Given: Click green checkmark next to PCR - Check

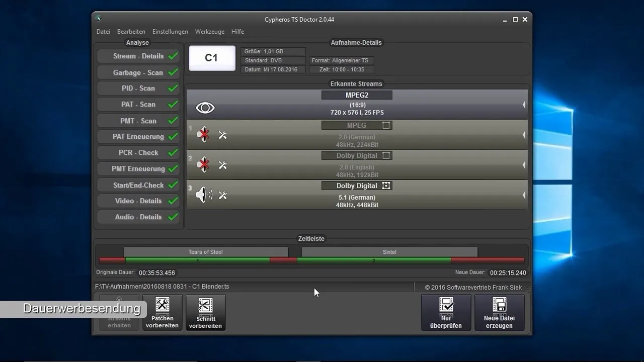Looking at the screenshot, I should coord(173,152).
